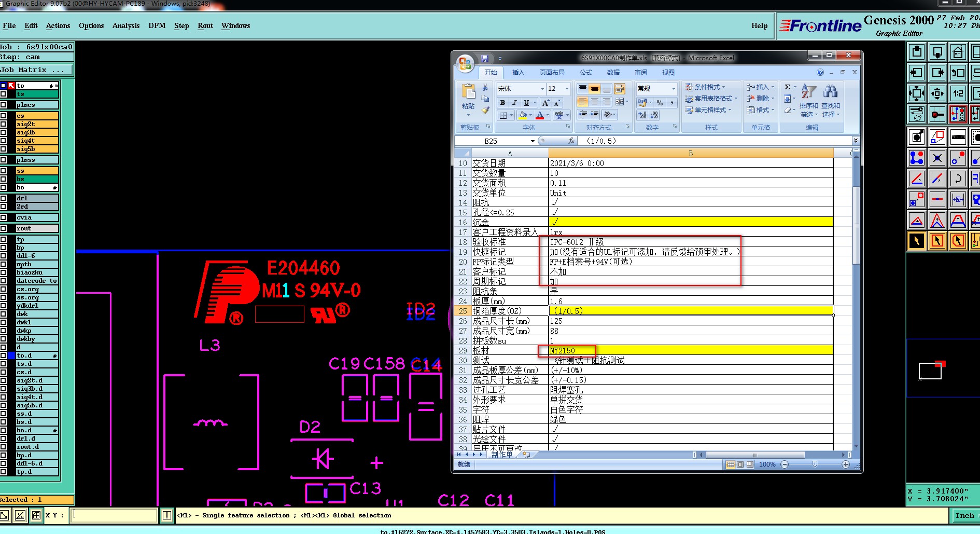980x534 pixels.
Task: Click the 1:2 scale zoom icon
Action: point(958,93)
